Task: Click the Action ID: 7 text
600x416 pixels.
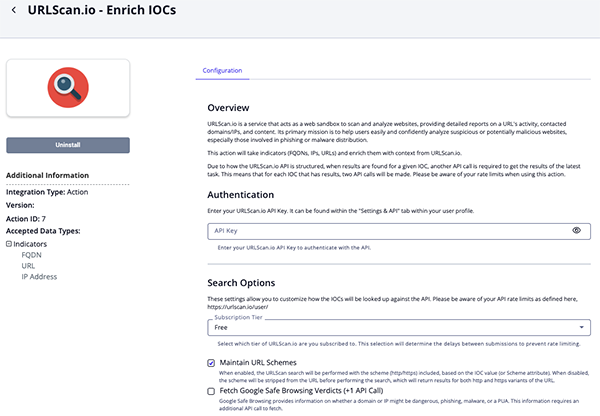Action: 26,219
